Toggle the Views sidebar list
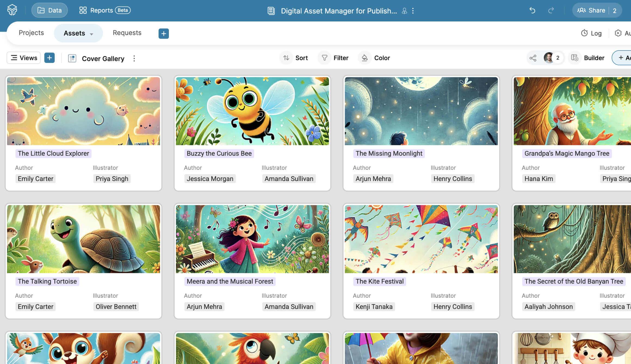Screen dimensions: 631x364 click(x=24, y=58)
